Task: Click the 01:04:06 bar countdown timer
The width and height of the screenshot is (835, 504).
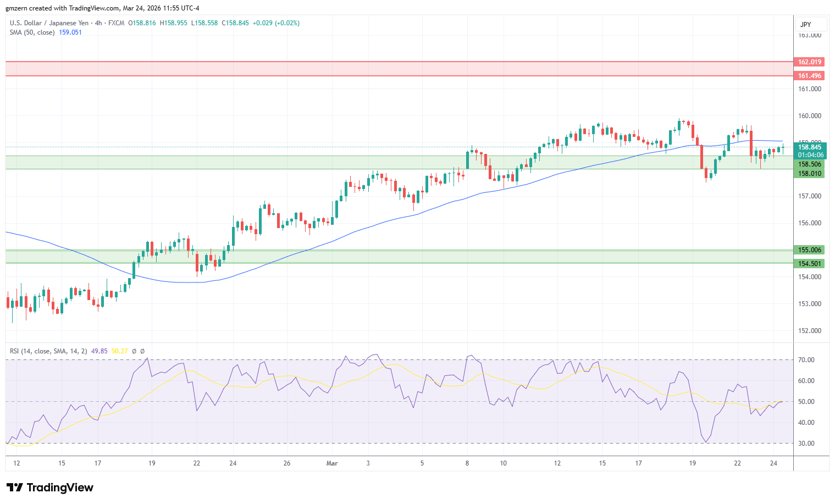Action: coord(809,155)
